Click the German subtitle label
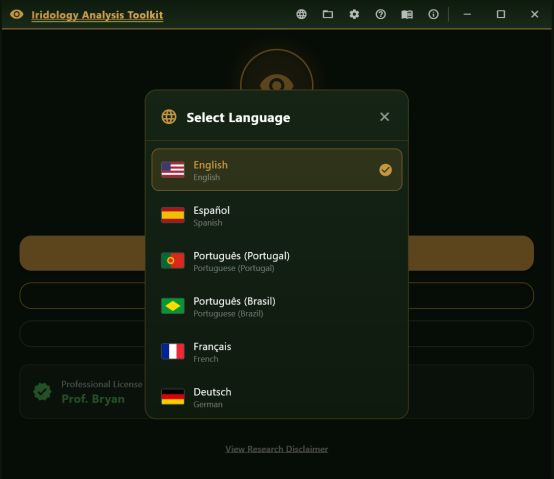 pyautogui.click(x=208, y=404)
